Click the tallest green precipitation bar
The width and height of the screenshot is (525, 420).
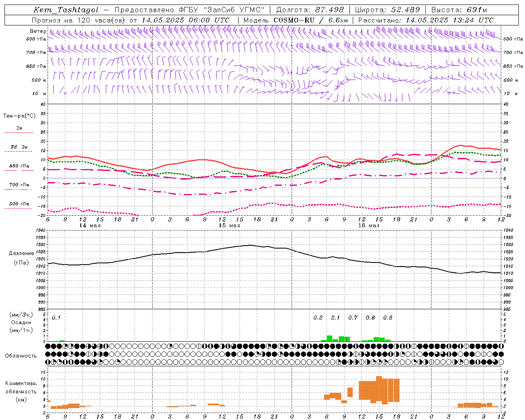point(329,338)
